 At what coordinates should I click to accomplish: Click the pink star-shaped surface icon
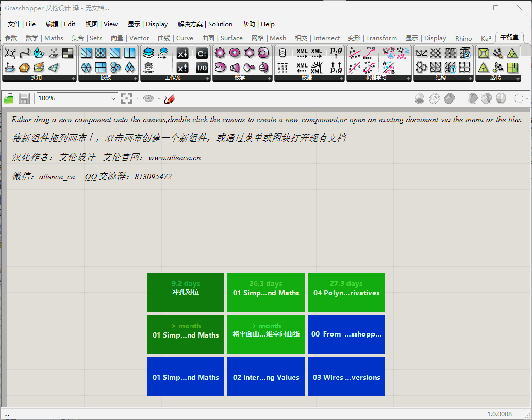(x=250, y=53)
